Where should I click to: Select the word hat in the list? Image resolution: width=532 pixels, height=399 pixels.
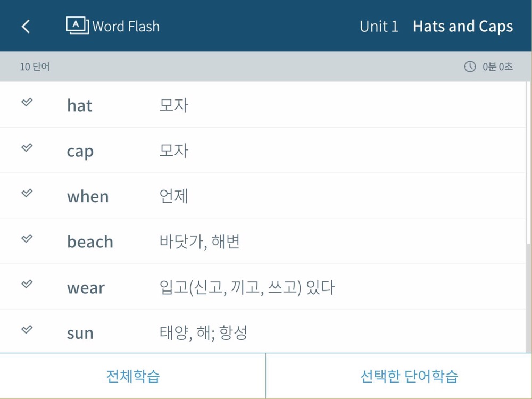coord(79,105)
